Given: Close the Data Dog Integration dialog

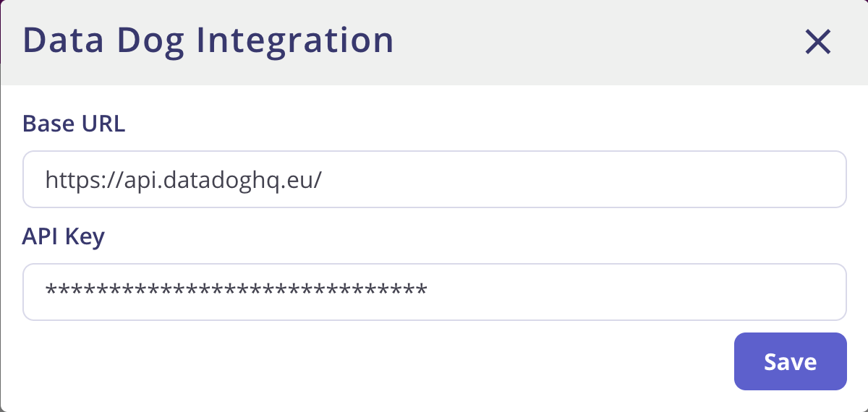Looking at the screenshot, I should click(818, 43).
